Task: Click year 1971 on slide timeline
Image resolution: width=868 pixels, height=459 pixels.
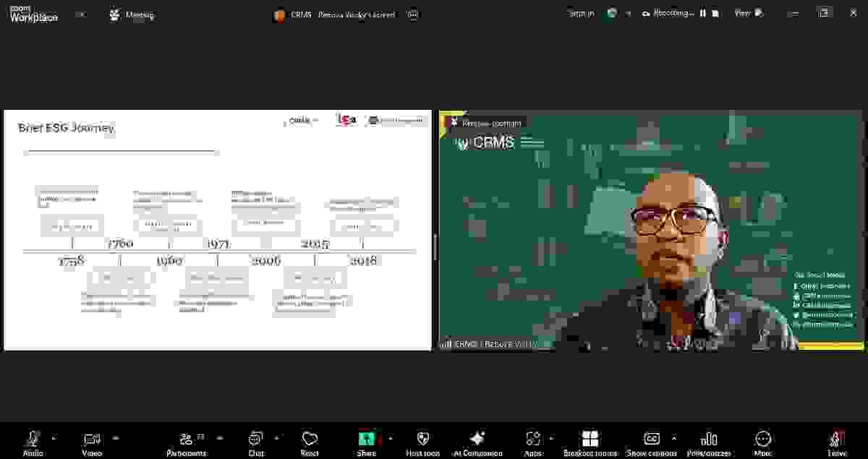Action: point(218,244)
